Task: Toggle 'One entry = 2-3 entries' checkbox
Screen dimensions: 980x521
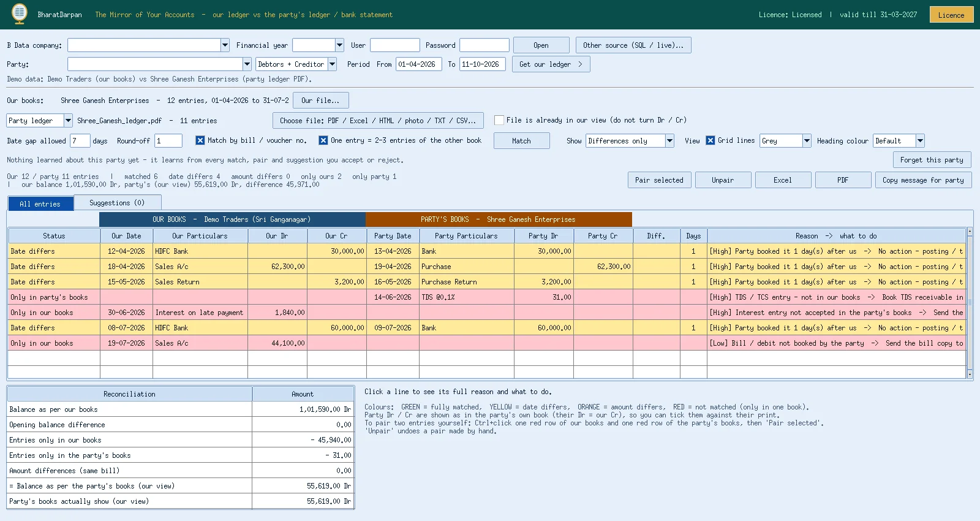Action: (323, 140)
